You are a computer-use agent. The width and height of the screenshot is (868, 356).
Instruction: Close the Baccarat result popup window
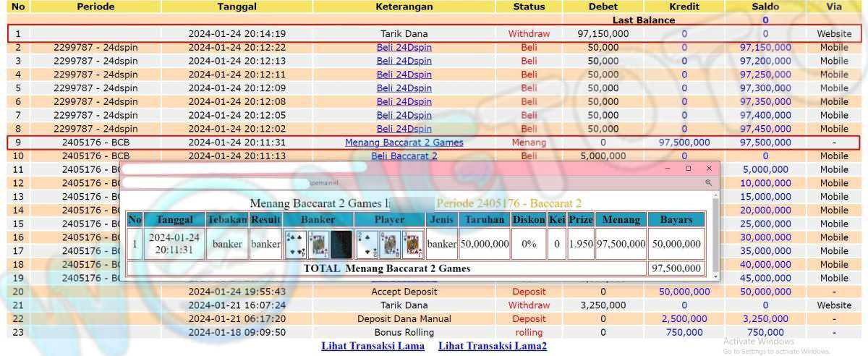point(709,168)
